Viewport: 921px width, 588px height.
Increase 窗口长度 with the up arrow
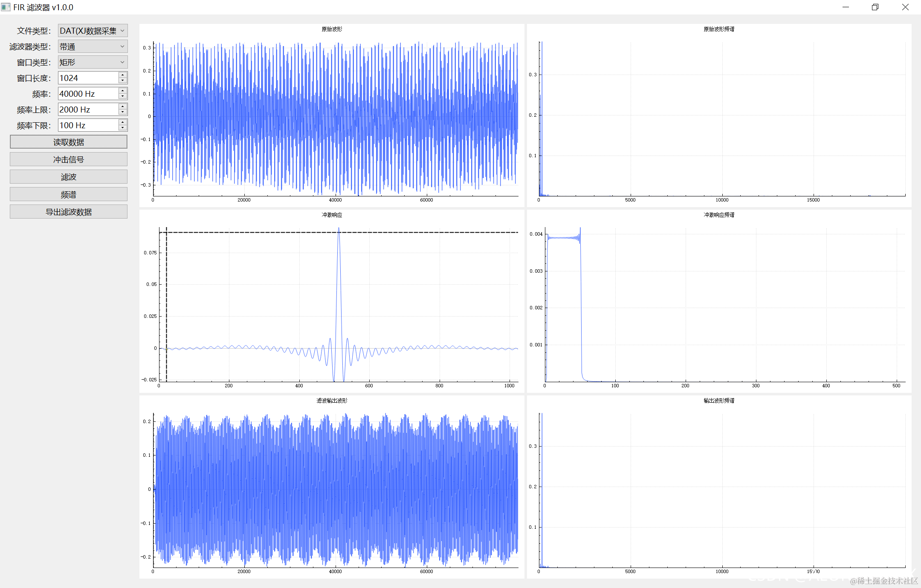coord(123,75)
